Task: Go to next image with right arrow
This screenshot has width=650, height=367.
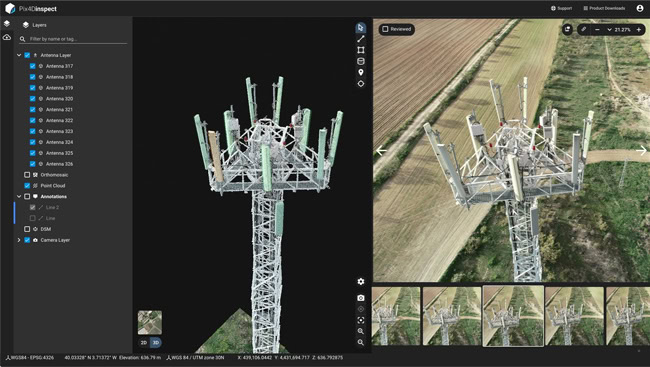Action: (641, 151)
